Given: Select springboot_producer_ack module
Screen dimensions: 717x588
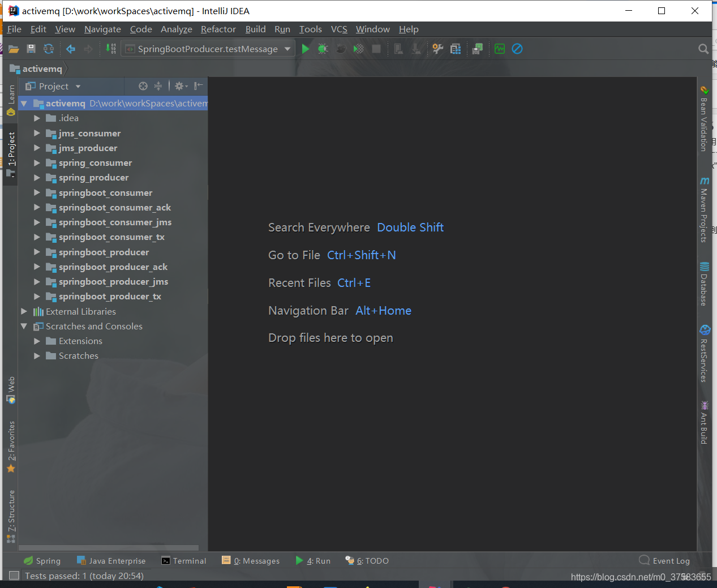Looking at the screenshot, I should point(113,267).
